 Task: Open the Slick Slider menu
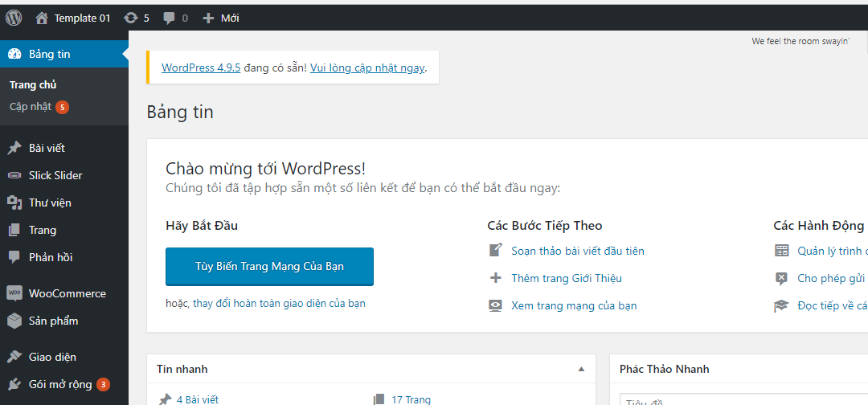(x=64, y=175)
